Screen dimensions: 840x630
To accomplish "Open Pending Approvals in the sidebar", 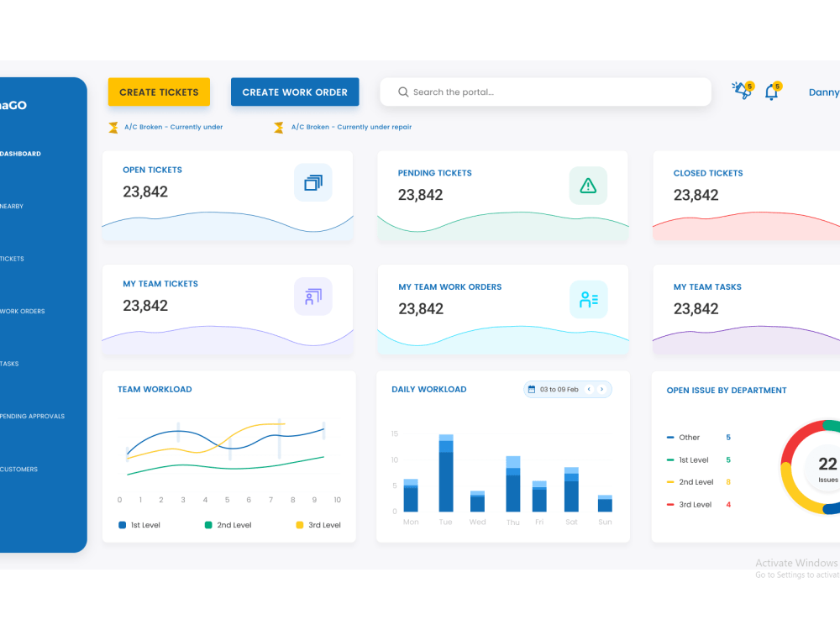I will (x=32, y=417).
